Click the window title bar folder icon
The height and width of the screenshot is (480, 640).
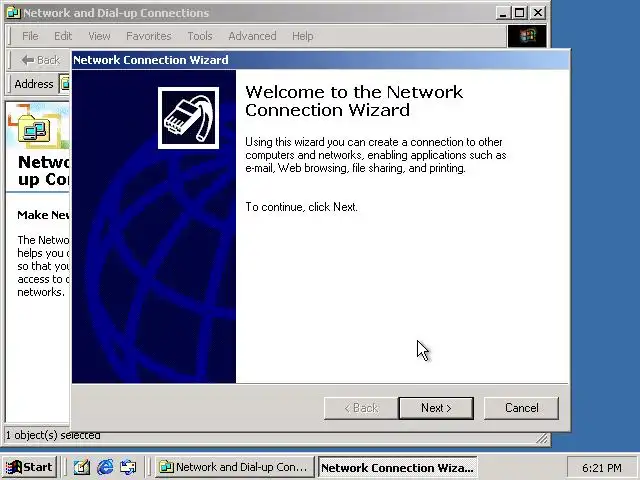coord(13,13)
